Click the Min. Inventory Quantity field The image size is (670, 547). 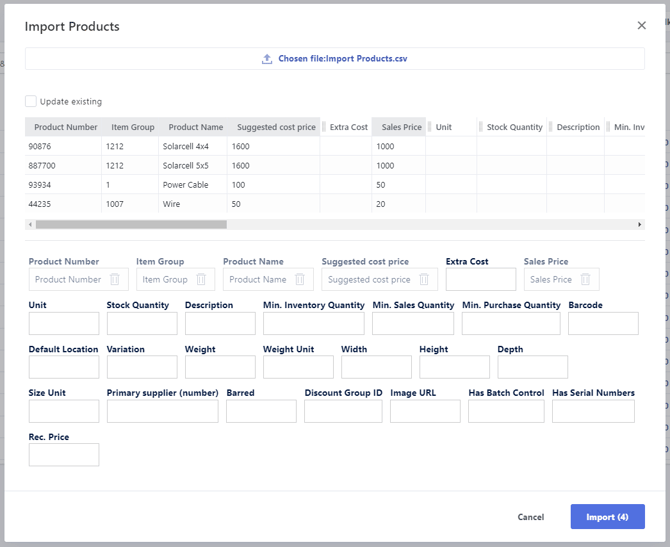click(314, 323)
